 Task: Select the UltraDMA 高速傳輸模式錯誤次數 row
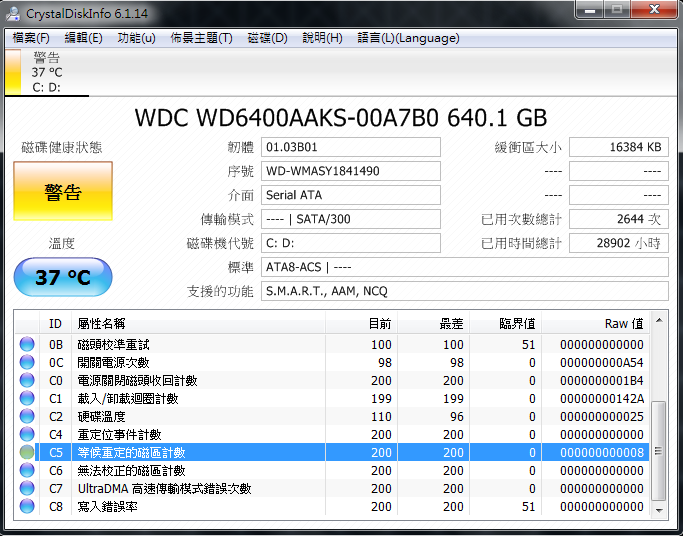(332, 488)
